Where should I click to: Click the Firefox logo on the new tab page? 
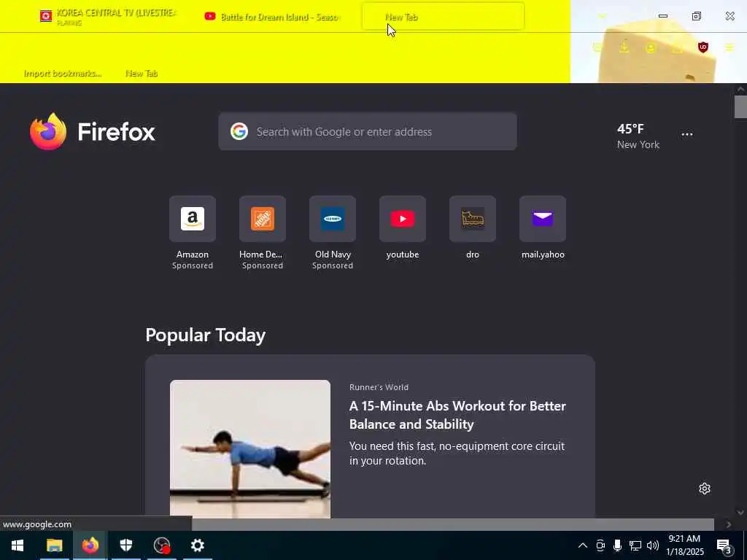point(93,131)
